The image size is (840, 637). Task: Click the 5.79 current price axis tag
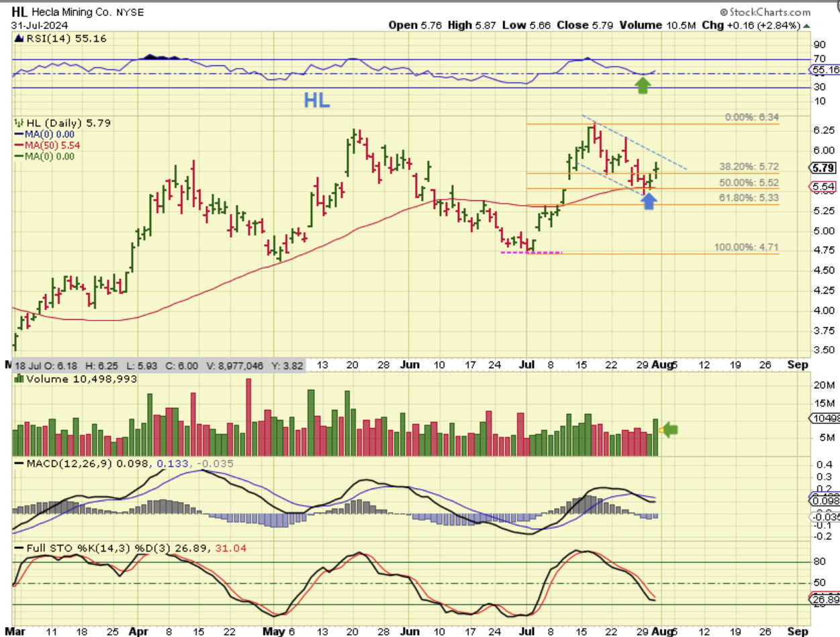(823, 168)
